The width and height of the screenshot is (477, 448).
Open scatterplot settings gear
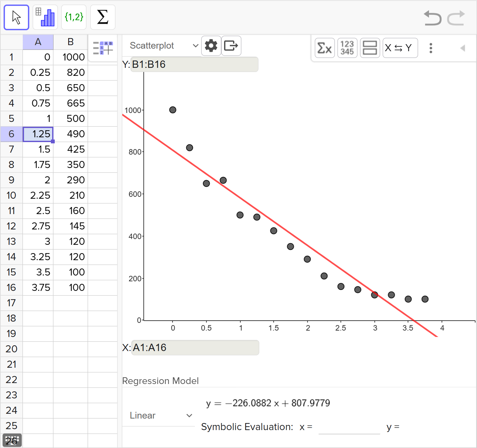click(x=211, y=46)
